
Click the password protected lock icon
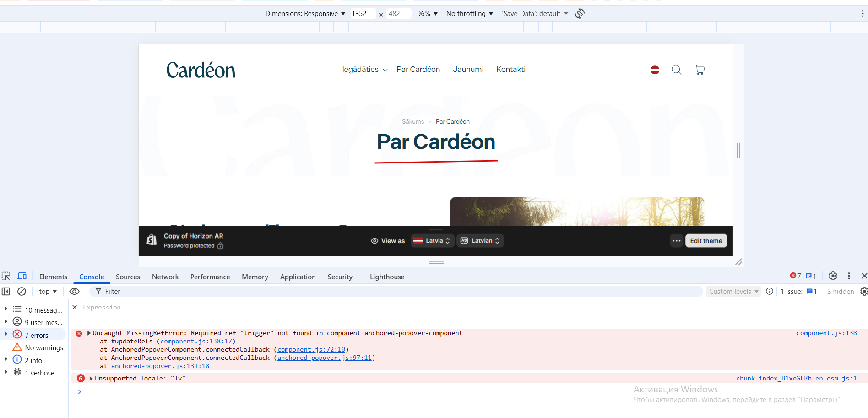(x=220, y=246)
